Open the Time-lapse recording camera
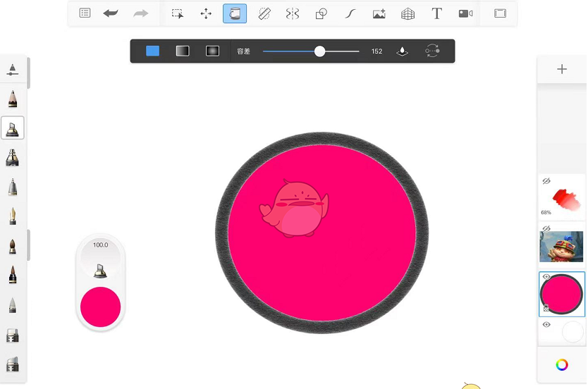This screenshot has width=588, height=389. [x=465, y=13]
